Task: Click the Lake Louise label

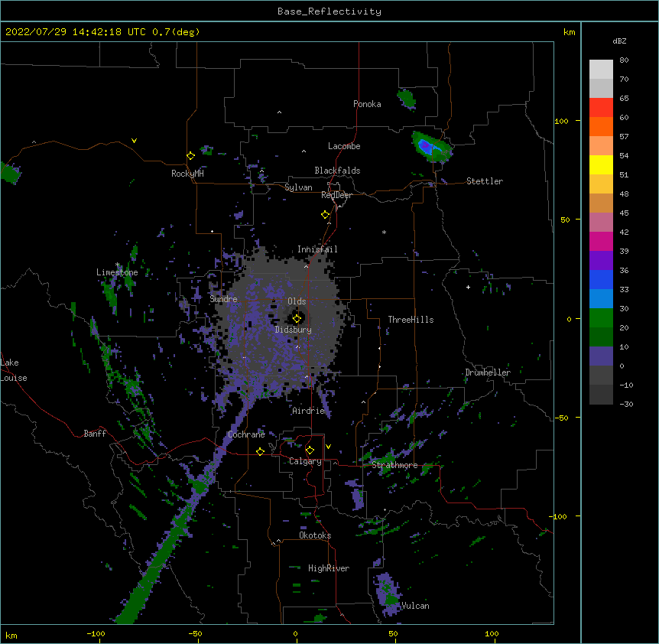Action: pyautogui.click(x=12, y=370)
